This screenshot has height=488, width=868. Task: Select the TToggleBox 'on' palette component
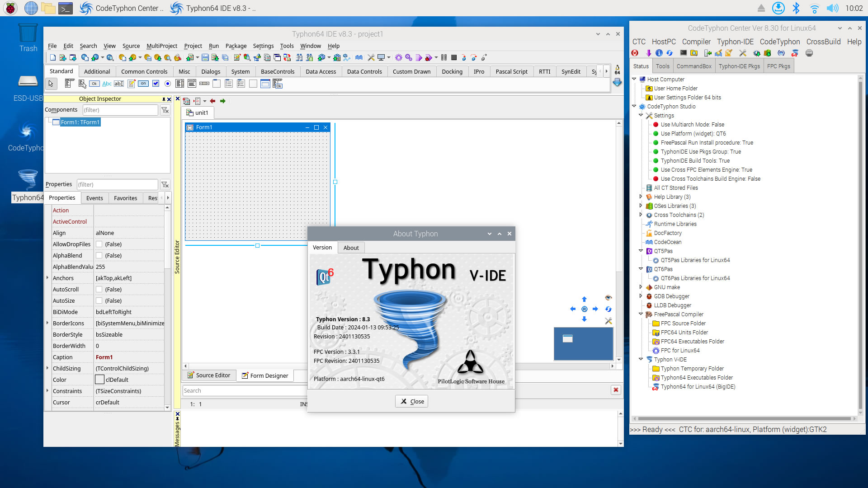[x=143, y=84]
